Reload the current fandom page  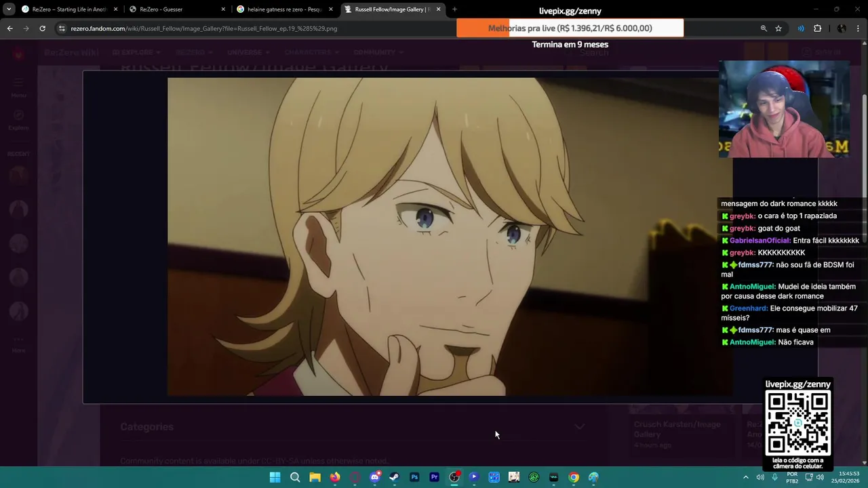42,28
